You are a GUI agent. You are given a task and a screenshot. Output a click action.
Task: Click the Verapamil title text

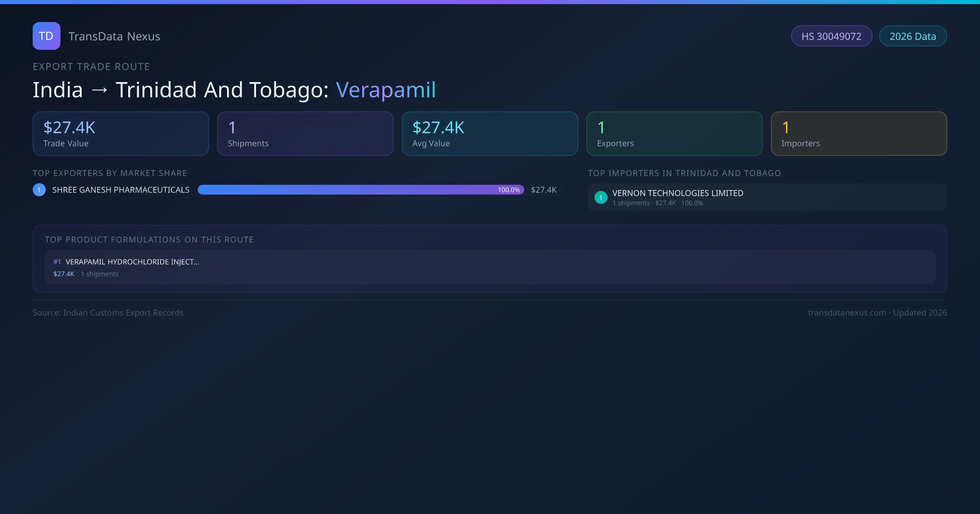coord(386,90)
